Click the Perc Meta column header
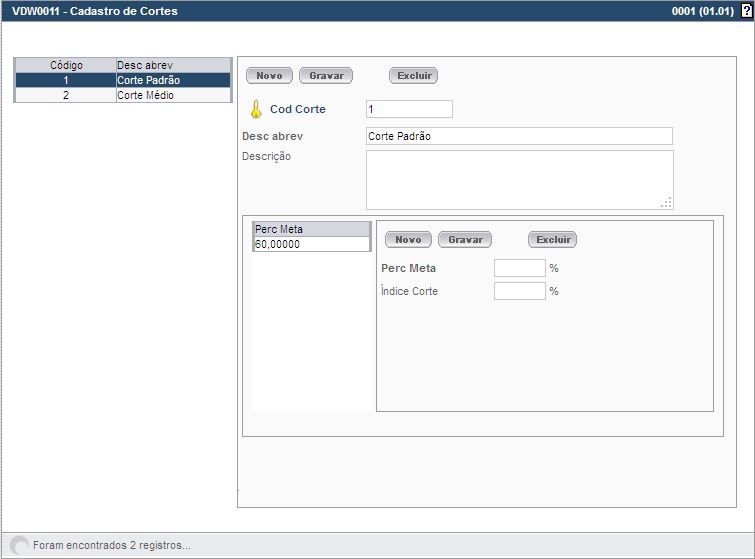 click(311, 230)
